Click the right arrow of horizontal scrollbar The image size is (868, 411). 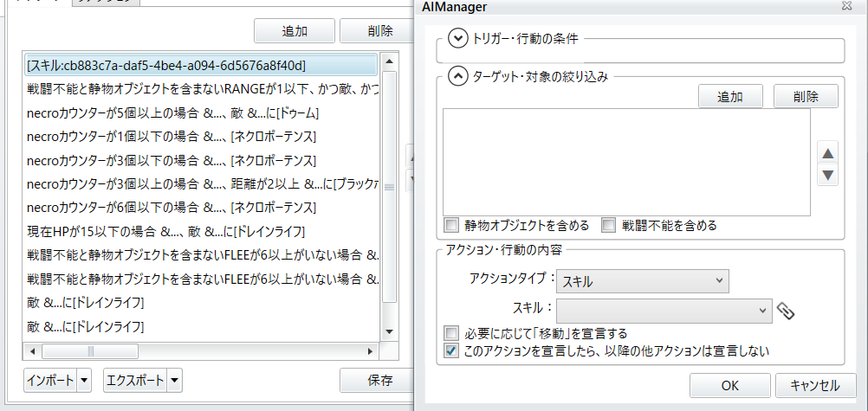371,351
